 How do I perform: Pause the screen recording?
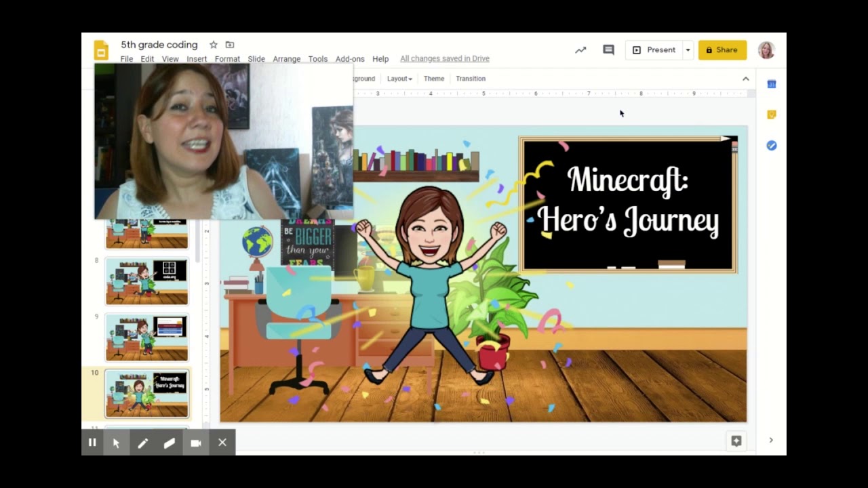pyautogui.click(x=92, y=443)
